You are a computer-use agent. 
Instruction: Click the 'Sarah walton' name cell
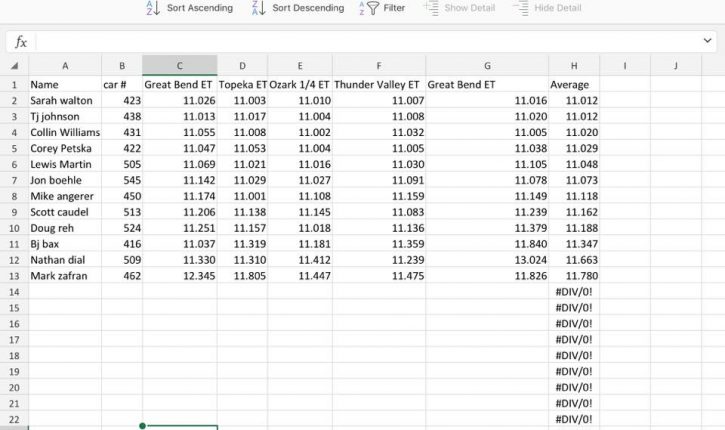(x=65, y=101)
